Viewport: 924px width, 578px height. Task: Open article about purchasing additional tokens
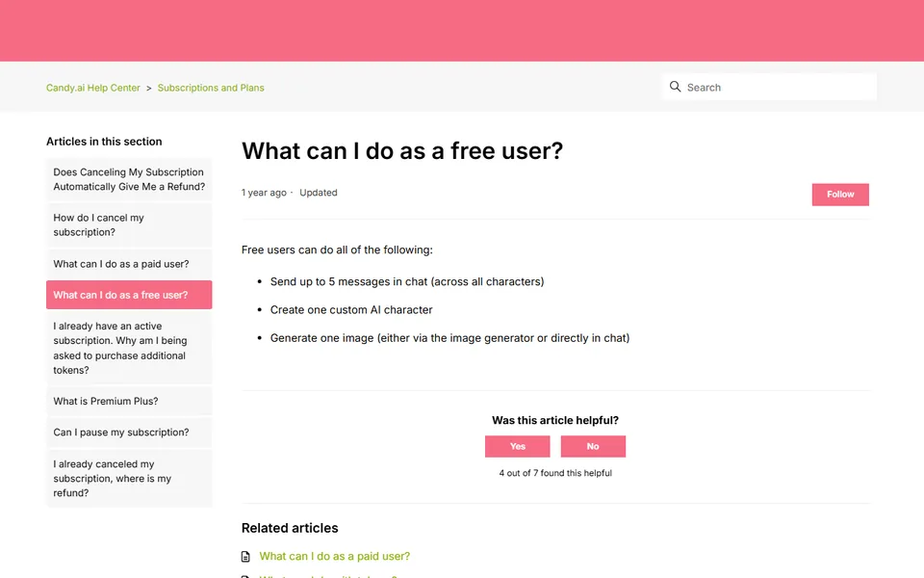coord(129,348)
